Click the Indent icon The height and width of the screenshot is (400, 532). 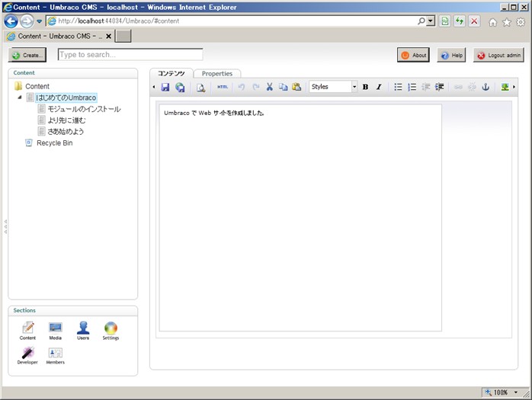tap(439, 87)
